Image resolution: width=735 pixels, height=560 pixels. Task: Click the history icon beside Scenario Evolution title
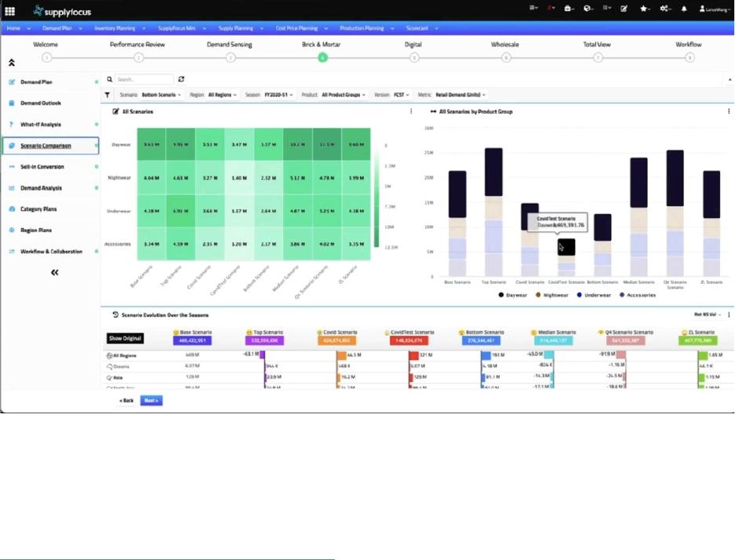[115, 315]
